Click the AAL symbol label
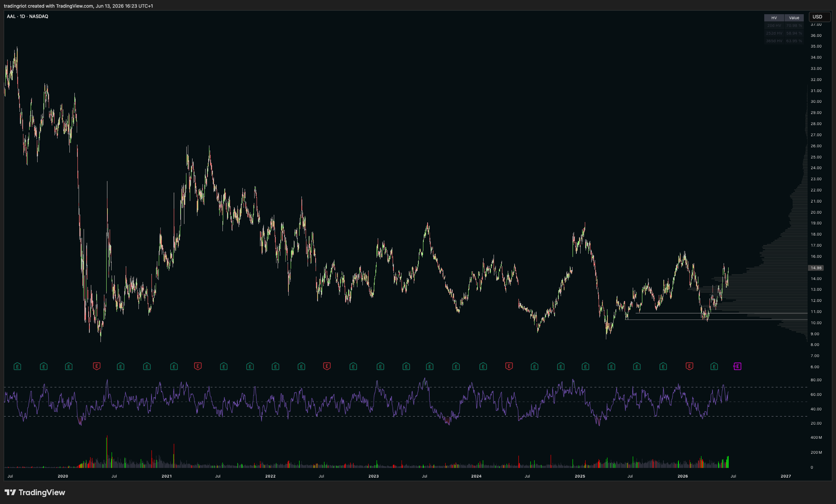The height and width of the screenshot is (504, 836). click(x=11, y=17)
